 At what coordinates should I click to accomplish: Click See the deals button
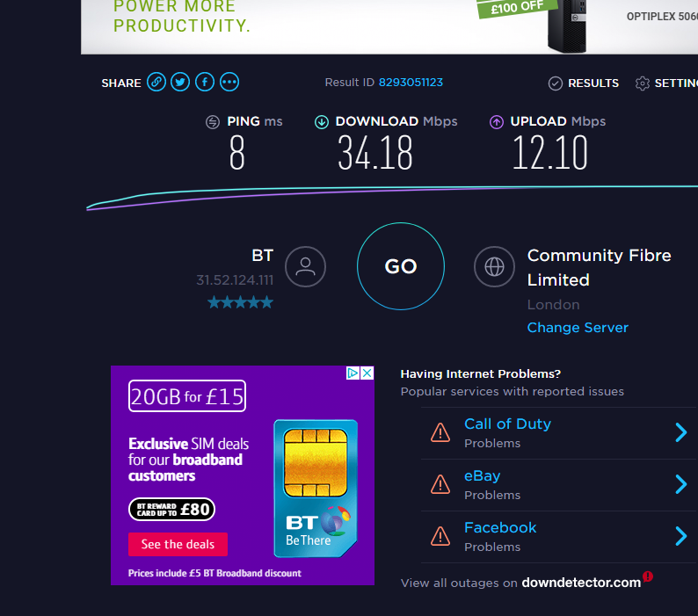[178, 544]
